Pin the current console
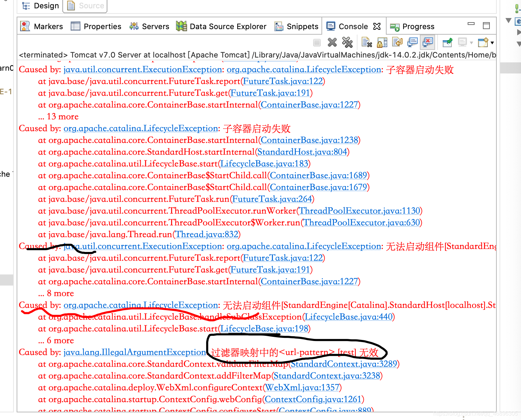This screenshot has width=521, height=420. tap(448, 43)
